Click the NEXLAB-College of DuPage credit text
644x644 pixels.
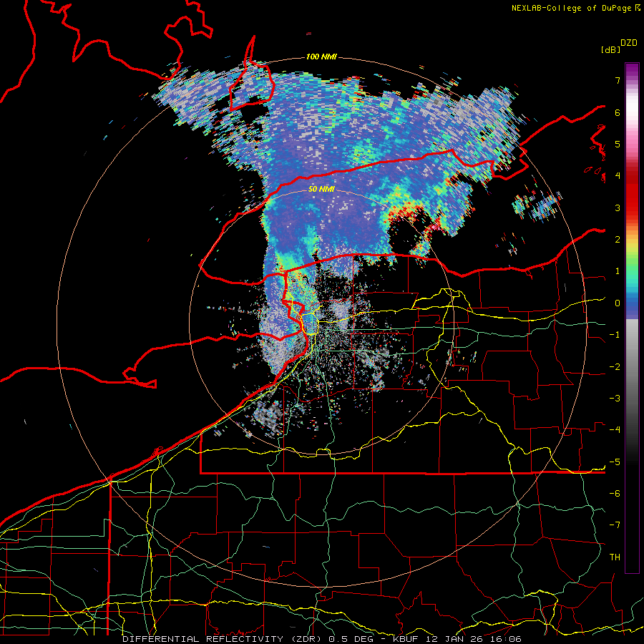[572, 8]
